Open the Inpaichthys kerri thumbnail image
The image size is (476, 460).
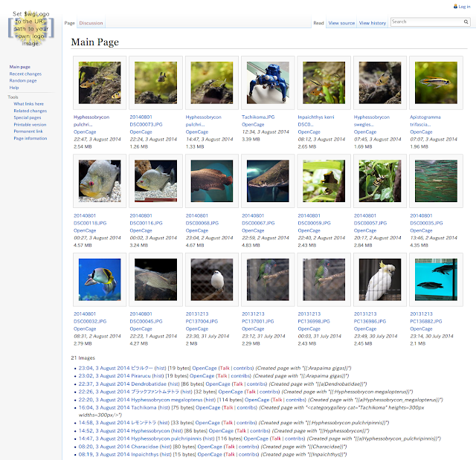click(324, 82)
